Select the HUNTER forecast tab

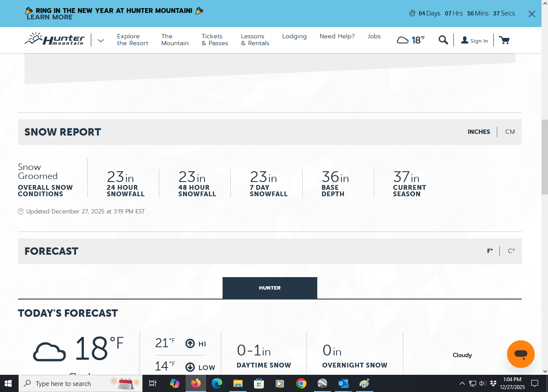click(x=269, y=288)
